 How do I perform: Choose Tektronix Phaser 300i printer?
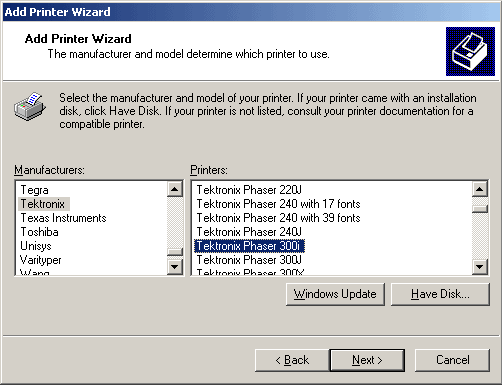(249, 246)
